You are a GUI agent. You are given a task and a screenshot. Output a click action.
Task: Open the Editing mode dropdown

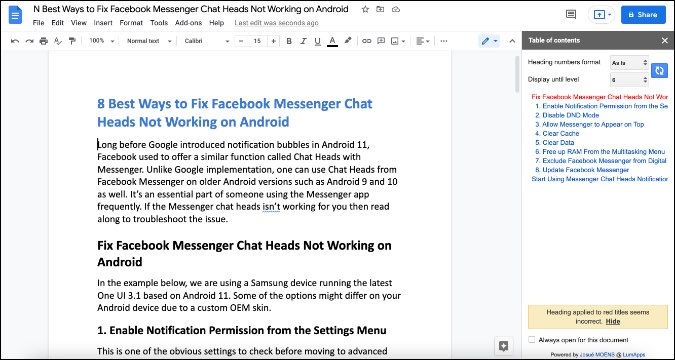pos(489,41)
